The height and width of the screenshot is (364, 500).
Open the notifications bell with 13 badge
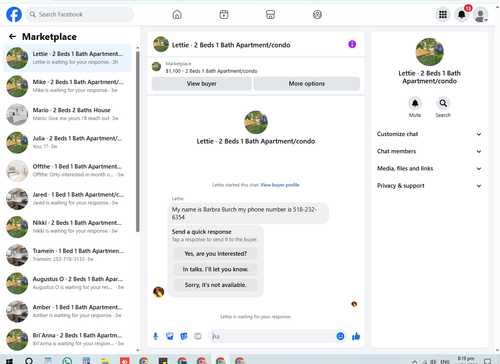pyautogui.click(x=462, y=15)
